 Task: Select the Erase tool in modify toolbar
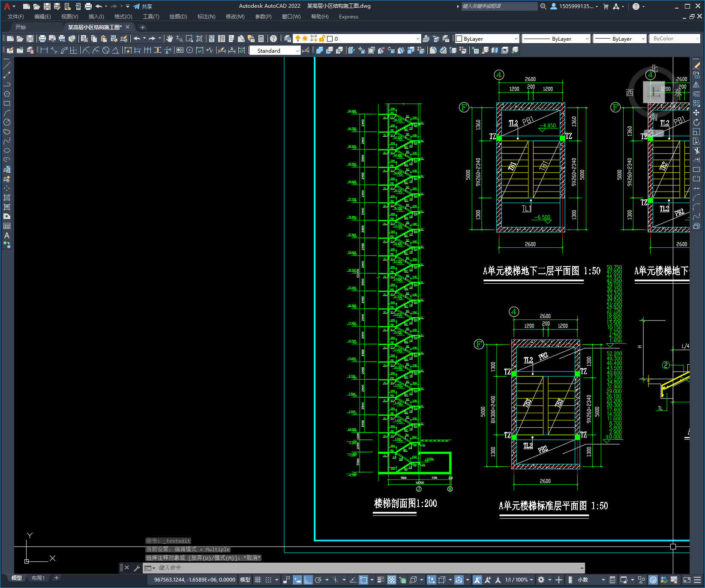pos(696,66)
